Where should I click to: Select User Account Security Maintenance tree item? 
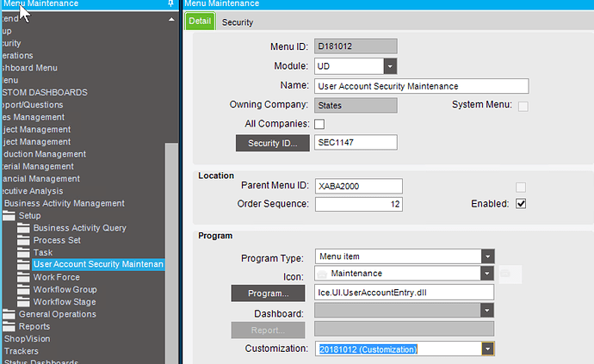[x=98, y=264]
